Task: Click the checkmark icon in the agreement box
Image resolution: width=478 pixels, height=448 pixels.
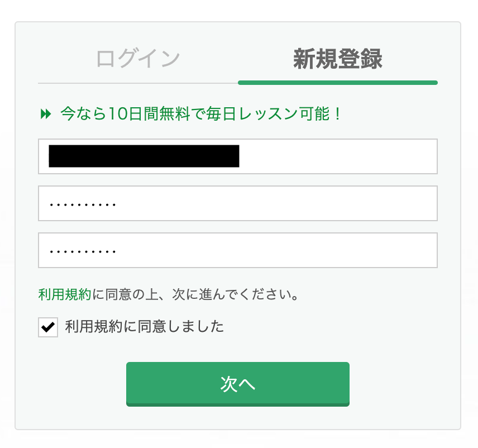Action: pyautogui.click(x=48, y=327)
